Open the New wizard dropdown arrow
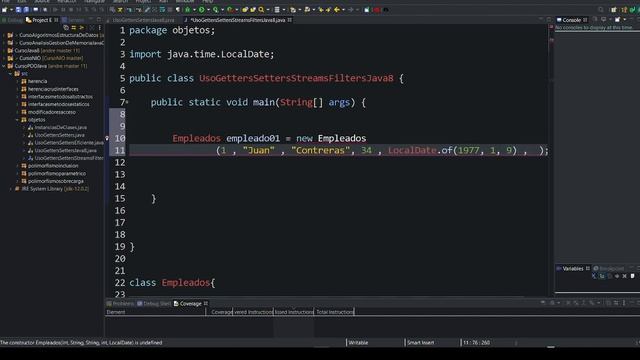The height and width of the screenshot is (360, 640). tap(11, 10)
